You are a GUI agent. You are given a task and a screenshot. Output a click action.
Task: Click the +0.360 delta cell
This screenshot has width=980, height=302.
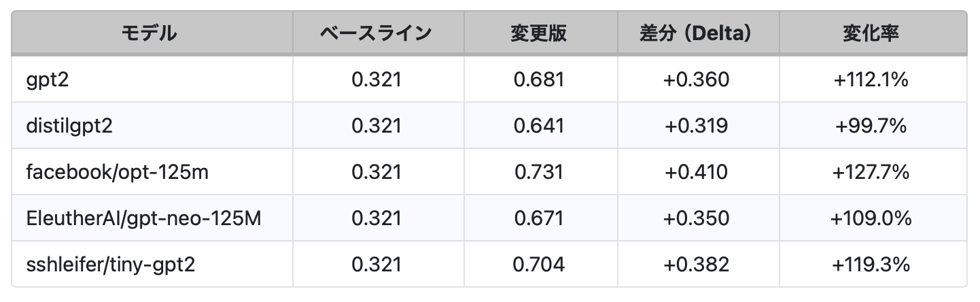(x=697, y=80)
